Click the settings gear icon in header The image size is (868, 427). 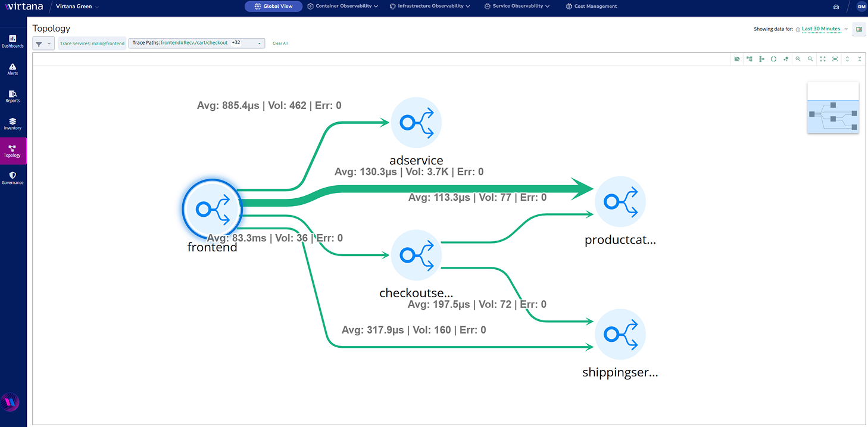click(x=836, y=7)
